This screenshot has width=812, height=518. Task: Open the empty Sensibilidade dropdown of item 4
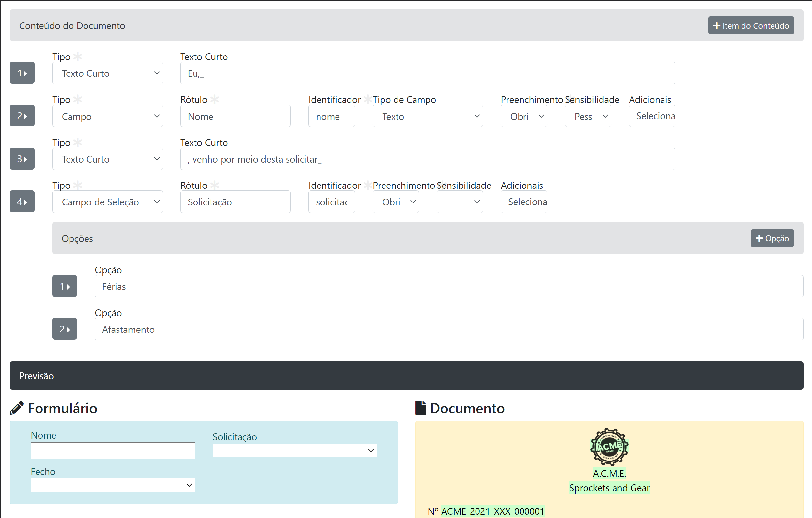459,202
